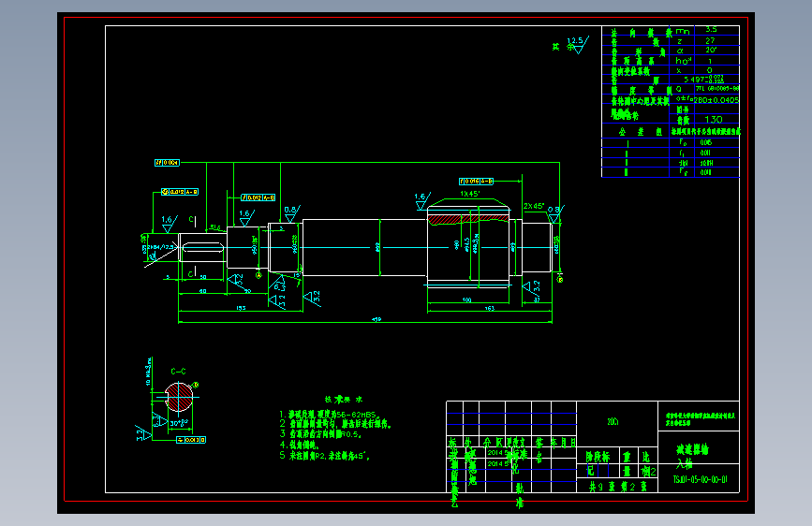Image resolution: width=812 pixels, height=526 pixels.
Task: Select technical requirement line 3 R0.5
Action: click(x=320, y=434)
